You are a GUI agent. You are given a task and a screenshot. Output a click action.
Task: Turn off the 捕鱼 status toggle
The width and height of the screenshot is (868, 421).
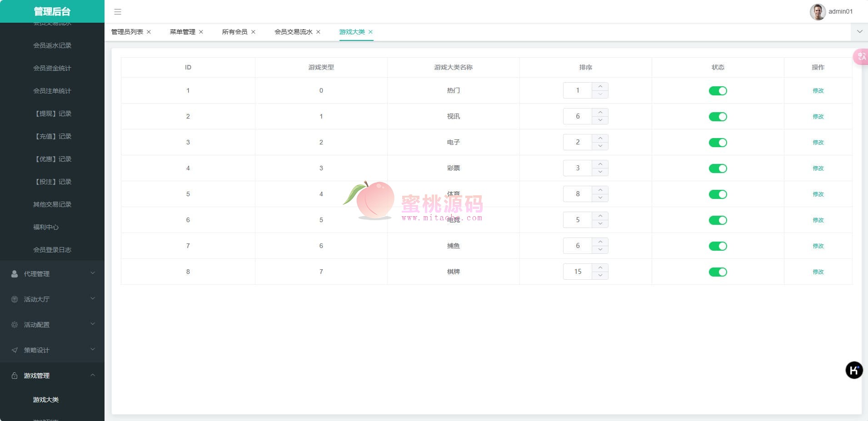tap(718, 246)
